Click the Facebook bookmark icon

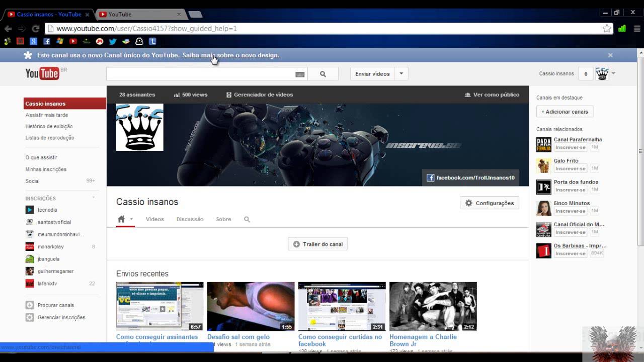coord(47,42)
